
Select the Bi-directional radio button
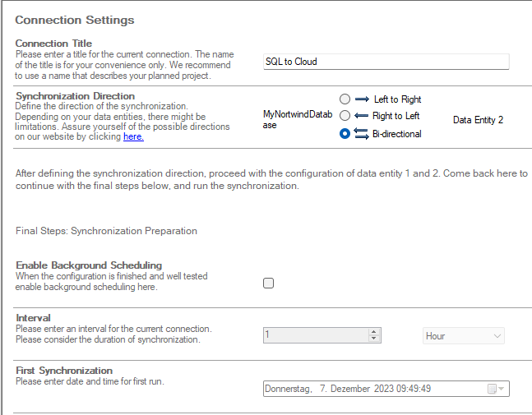point(345,134)
